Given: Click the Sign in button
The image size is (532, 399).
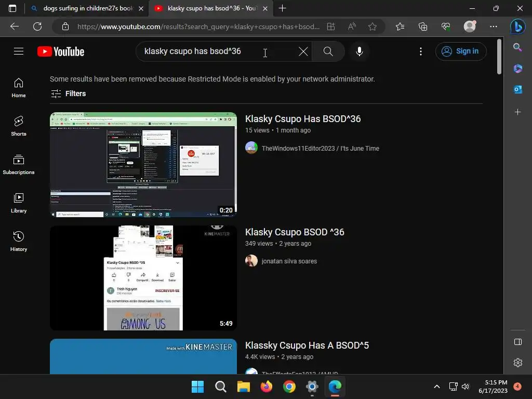Looking at the screenshot, I should [461, 51].
